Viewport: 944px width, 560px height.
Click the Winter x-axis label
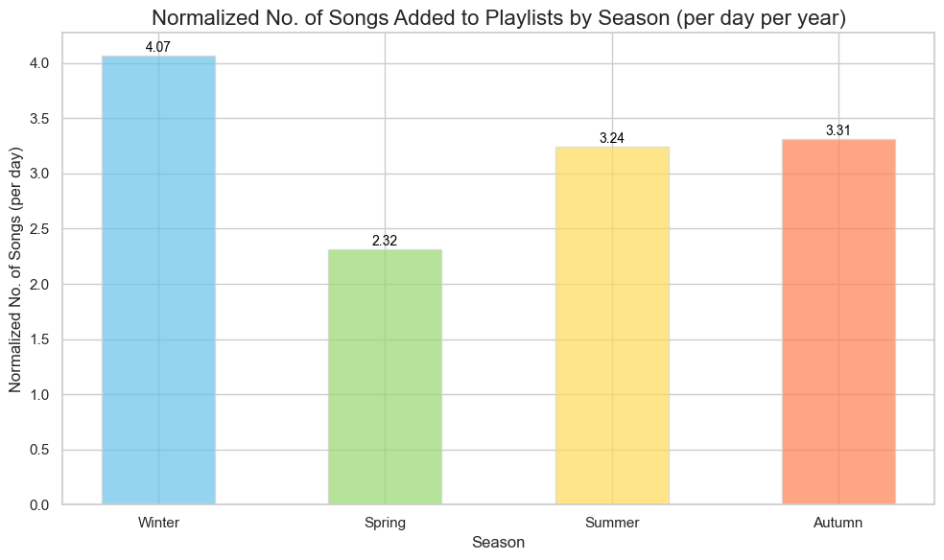[x=158, y=523]
